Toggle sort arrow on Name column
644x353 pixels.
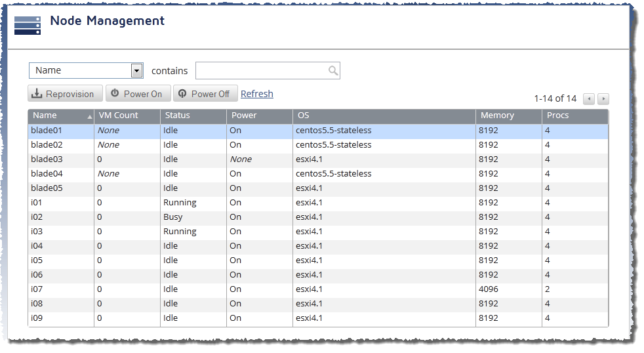tap(90, 117)
